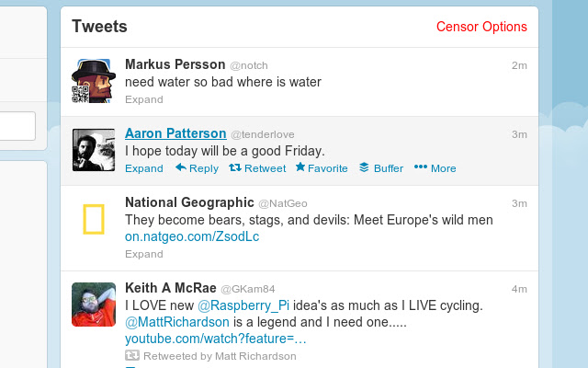Retweet Aaron Patterson's Friday tweet
The height and width of the screenshot is (368, 588).
257,168
